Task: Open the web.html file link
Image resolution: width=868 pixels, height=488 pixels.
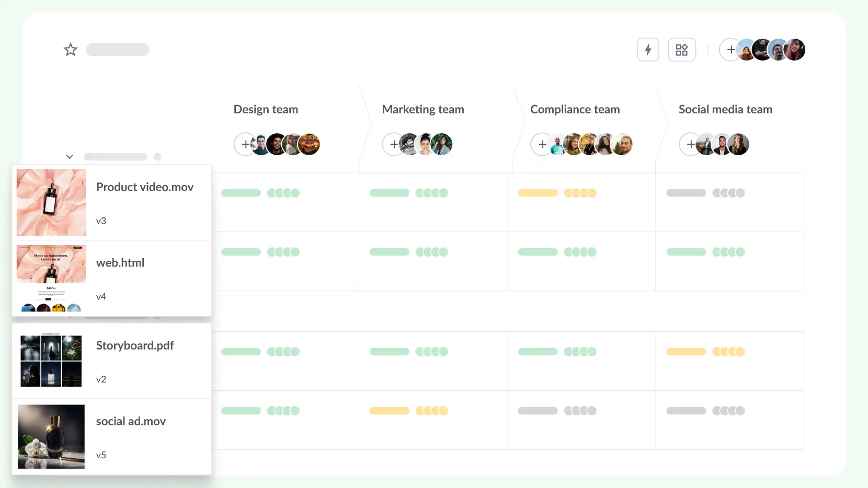Action: [x=120, y=263]
